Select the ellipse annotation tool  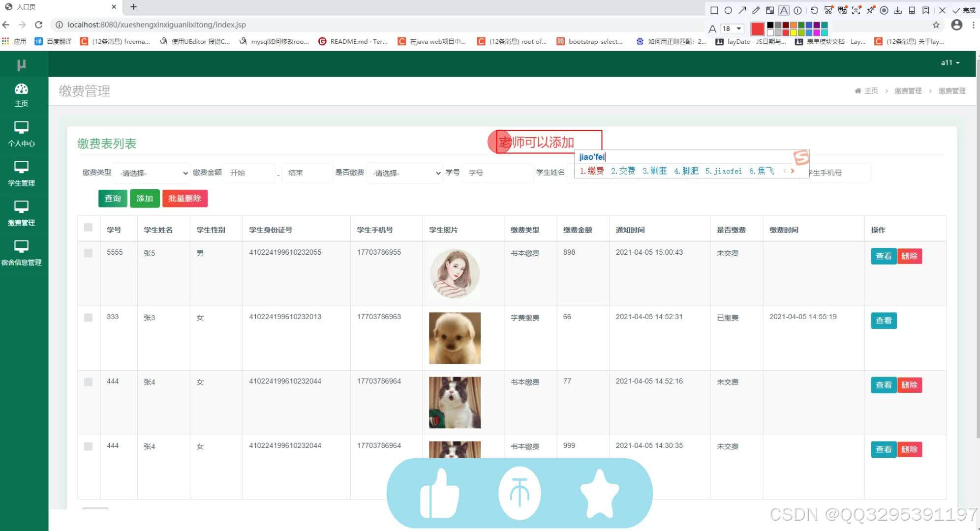[728, 10]
